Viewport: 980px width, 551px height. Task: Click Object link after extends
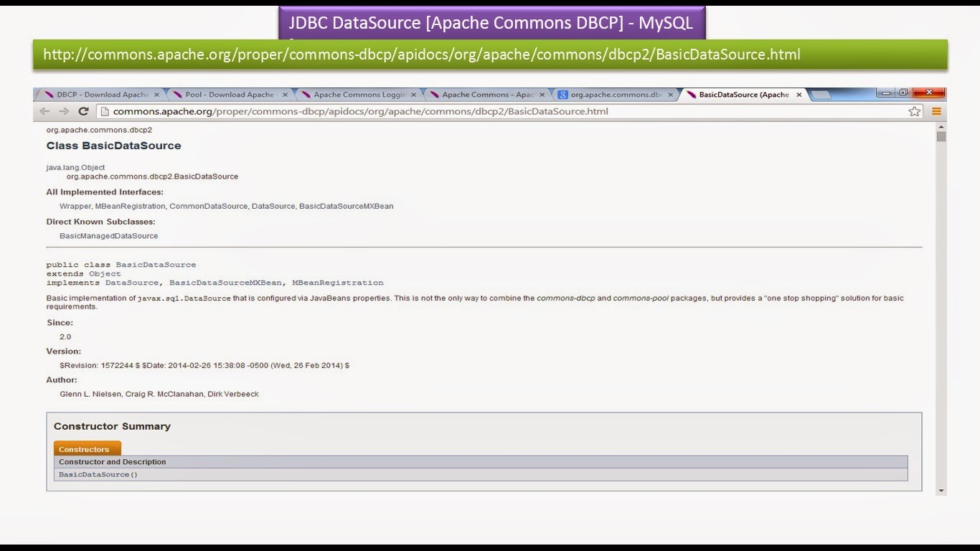105,273
